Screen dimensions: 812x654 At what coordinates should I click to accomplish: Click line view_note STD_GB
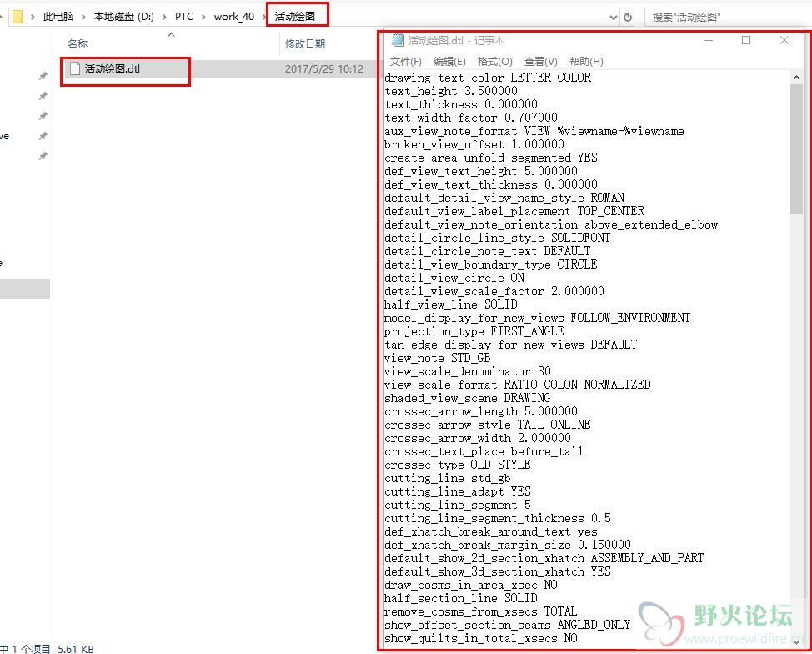click(437, 358)
